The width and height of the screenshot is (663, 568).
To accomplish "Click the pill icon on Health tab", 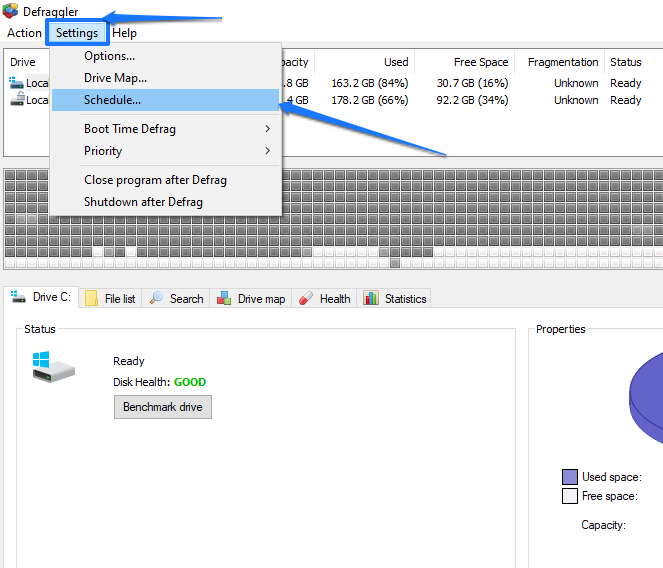I will click(306, 298).
